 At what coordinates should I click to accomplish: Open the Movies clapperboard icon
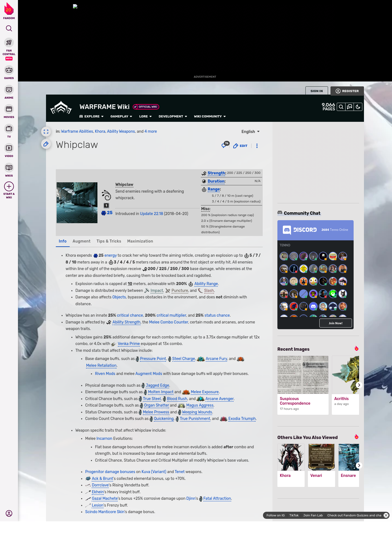pos(9,109)
